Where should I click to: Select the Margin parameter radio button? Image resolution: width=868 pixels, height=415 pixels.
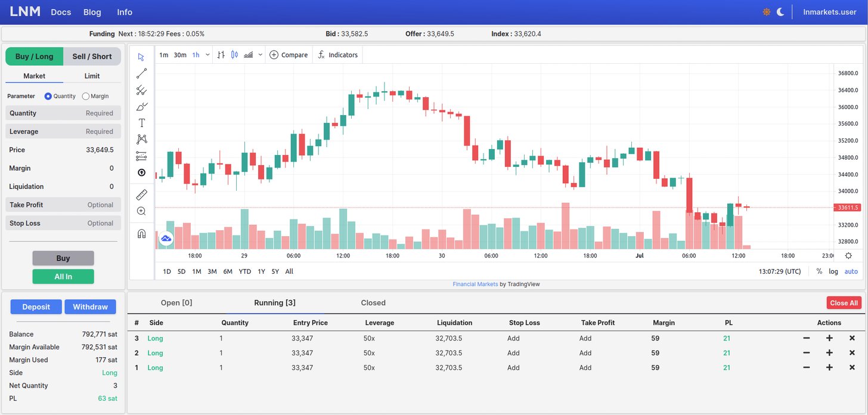[85, 96]
